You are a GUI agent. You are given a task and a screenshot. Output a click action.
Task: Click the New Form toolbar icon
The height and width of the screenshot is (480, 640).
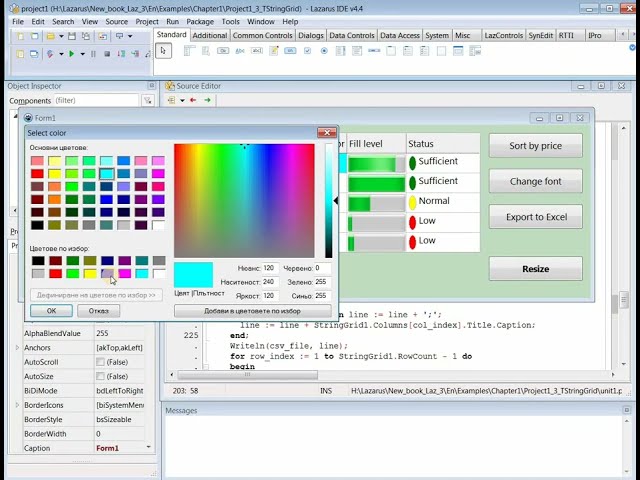click(34, 36)
